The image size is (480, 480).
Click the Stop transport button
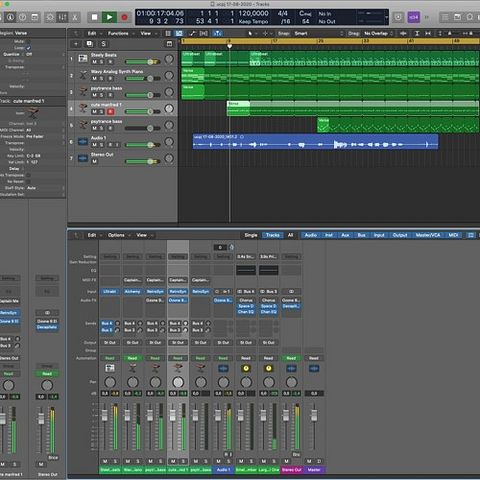pyautogui.click(x=95, y=17)
